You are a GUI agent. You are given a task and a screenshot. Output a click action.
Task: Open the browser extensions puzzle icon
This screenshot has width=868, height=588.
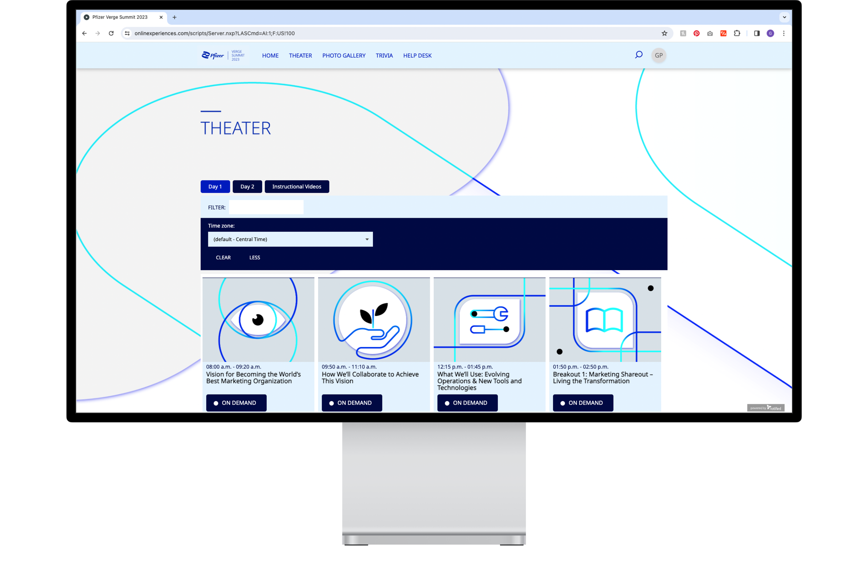[736, 33]
